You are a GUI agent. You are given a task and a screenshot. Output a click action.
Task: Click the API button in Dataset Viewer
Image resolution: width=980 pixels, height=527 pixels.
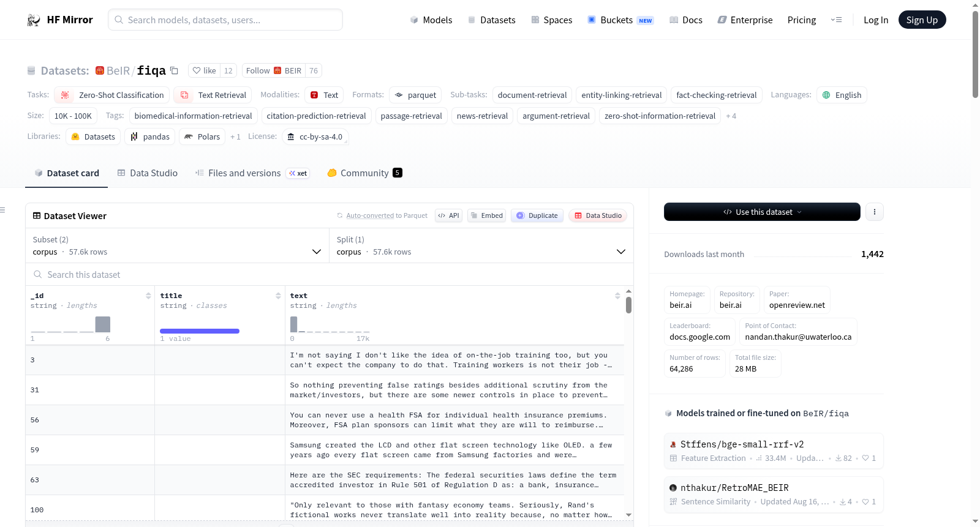point(448,215)
